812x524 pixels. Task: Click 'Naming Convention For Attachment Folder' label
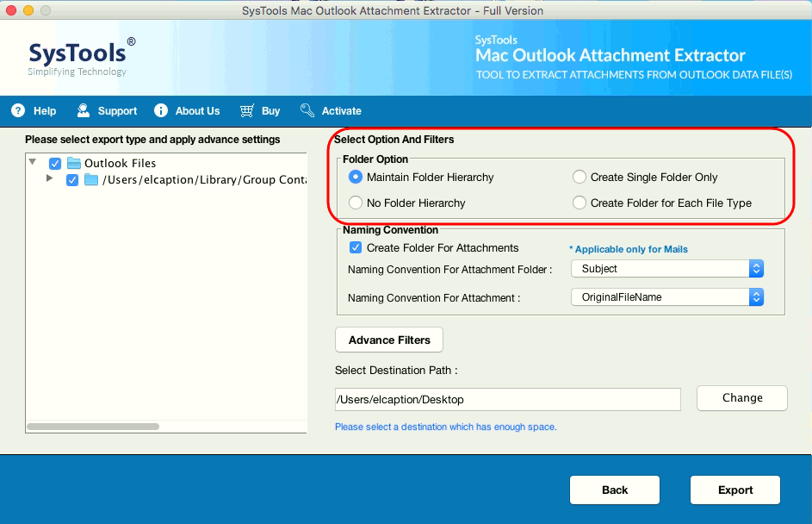coord(450,270)
